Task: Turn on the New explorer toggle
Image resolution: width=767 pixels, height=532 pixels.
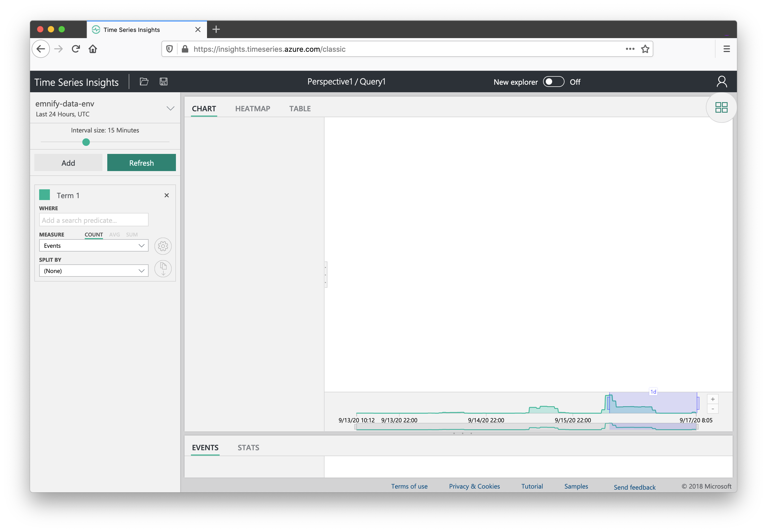Action: 553,81
